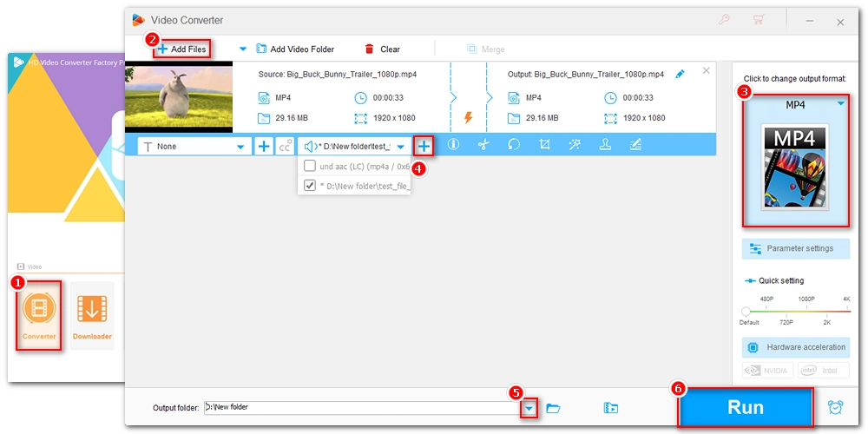Toggle Hardware acceleration option
The image size is (868, 434).
tap(795, 347)
